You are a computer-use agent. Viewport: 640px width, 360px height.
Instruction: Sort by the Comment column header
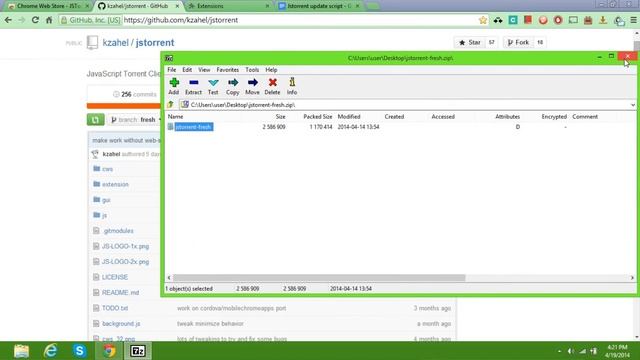click(585, 117)
